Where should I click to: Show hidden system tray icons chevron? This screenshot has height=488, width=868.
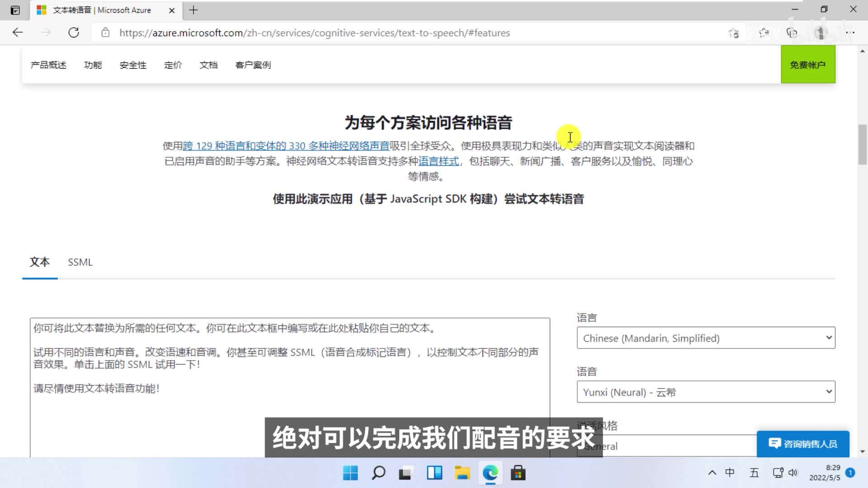point(712,473)
